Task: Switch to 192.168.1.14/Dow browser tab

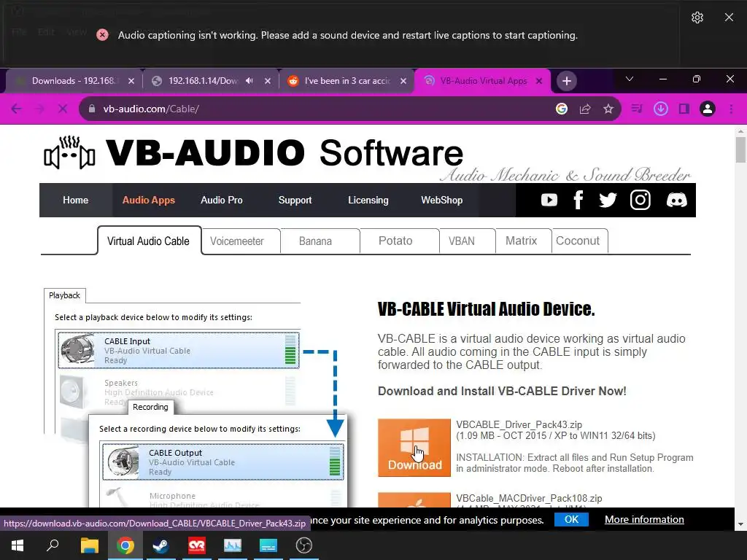Action: [x=203, y=81]
